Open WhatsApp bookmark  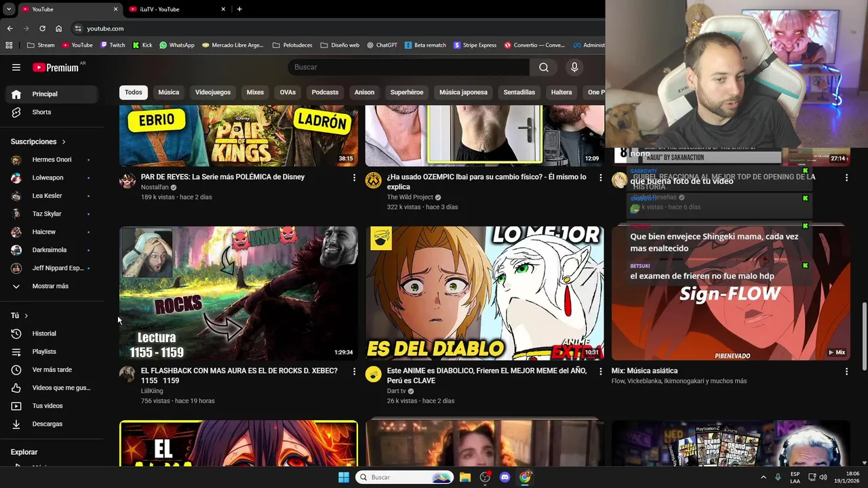pos(177,45)
